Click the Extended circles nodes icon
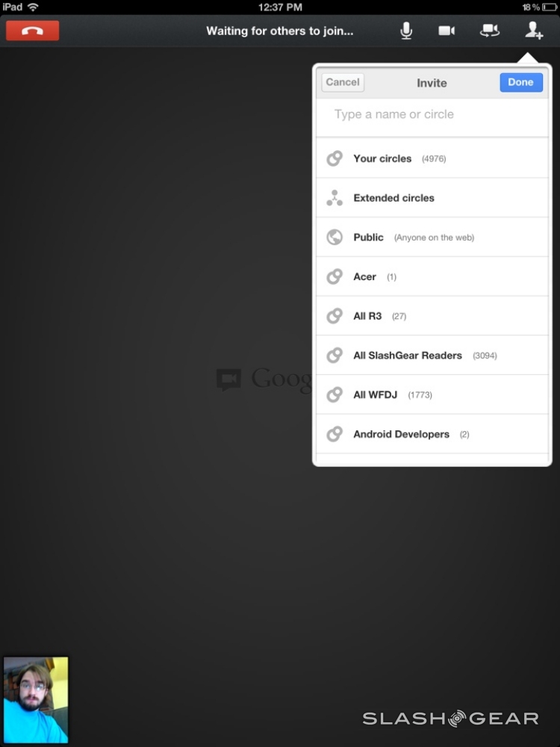Viewport: 560px width, 747px height. (x=335, y=198)
